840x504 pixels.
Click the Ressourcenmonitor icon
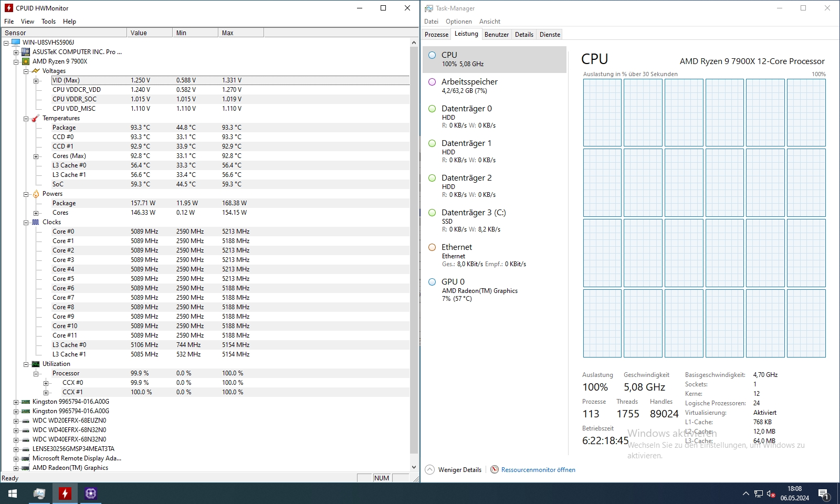(x=495, y=469)
